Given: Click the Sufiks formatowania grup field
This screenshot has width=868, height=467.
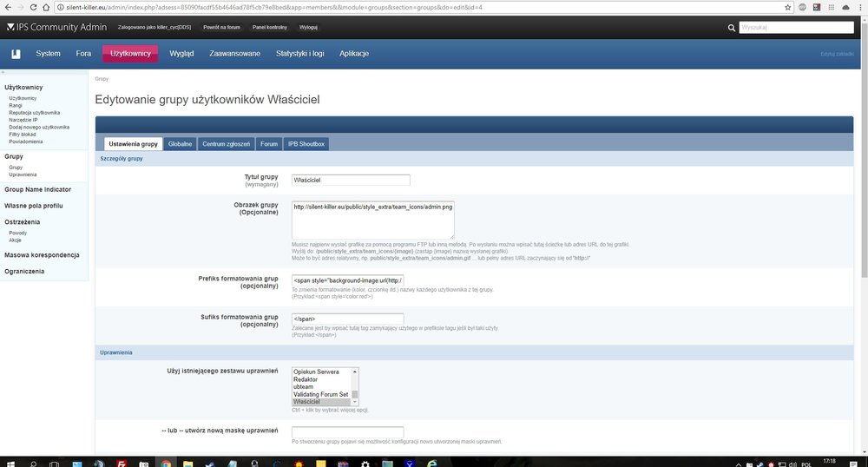Looking at the screenshot, I should pos(348,319).
